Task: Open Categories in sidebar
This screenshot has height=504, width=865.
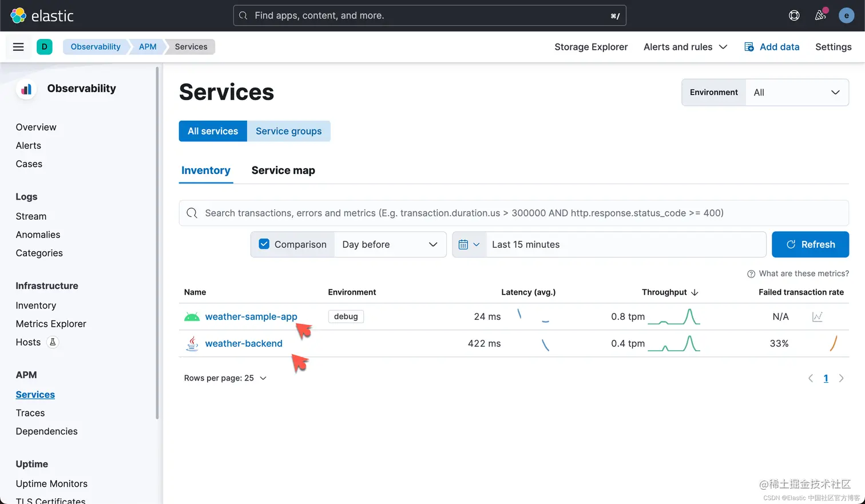Action: 39,253
